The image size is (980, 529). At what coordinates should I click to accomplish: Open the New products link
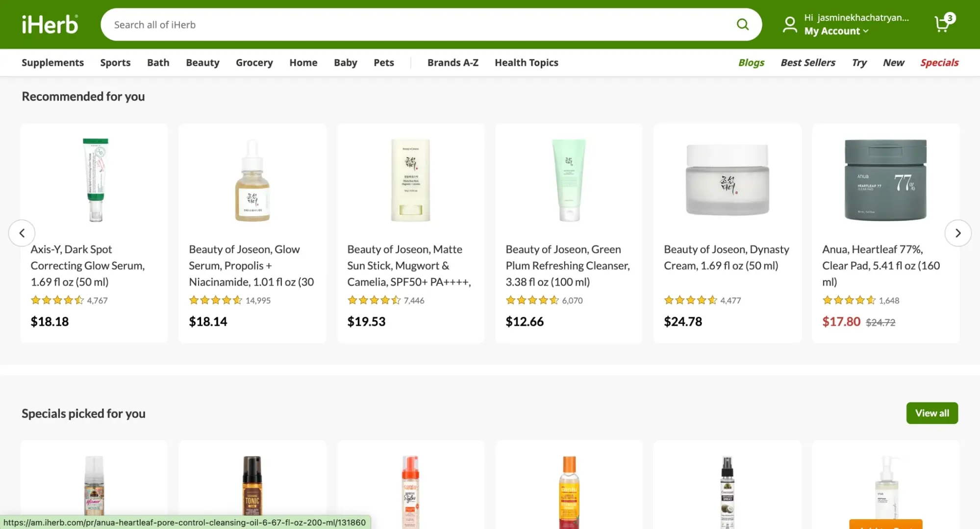[x=893, y=63]
